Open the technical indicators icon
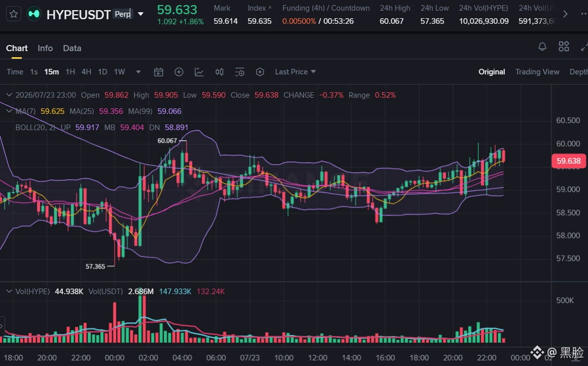This screenshot has width=588, height=366. [x=199, y=72]
